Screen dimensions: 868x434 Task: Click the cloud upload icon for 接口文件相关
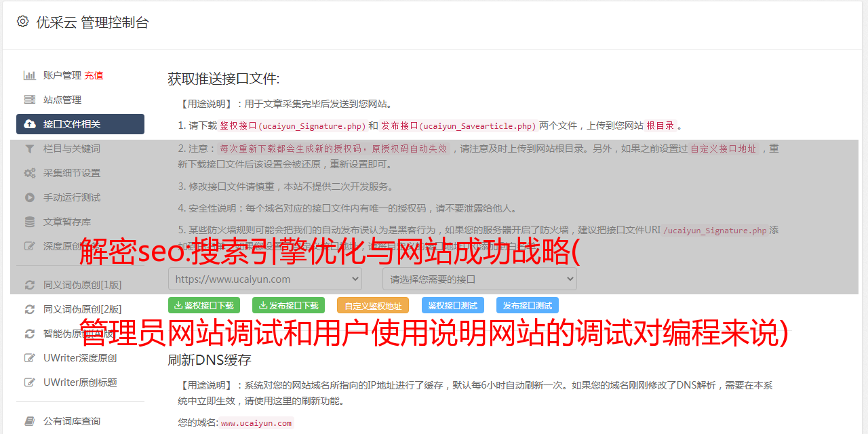[30, 124]
